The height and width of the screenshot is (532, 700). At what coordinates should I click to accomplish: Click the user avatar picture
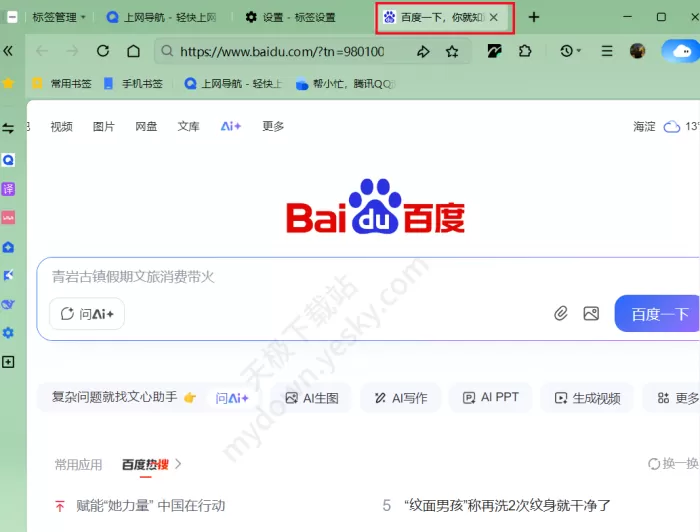(638, 51)
